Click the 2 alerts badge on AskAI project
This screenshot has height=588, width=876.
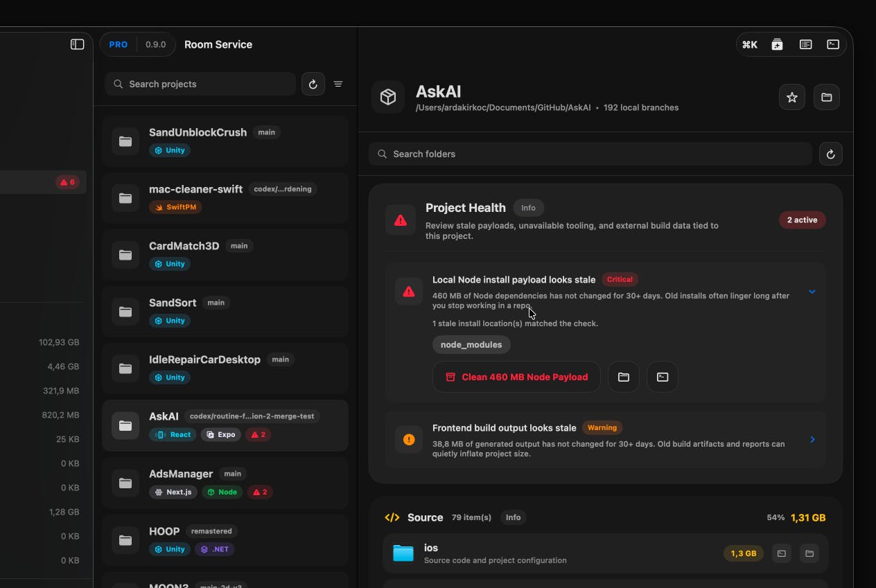point(259,435)
